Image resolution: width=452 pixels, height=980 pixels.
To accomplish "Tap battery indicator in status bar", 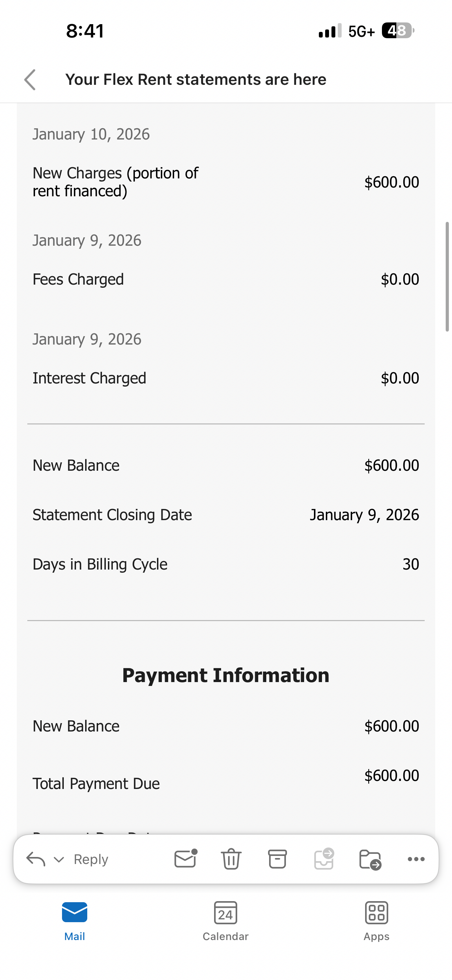I will pyautogui.click(x=397, y=31).
